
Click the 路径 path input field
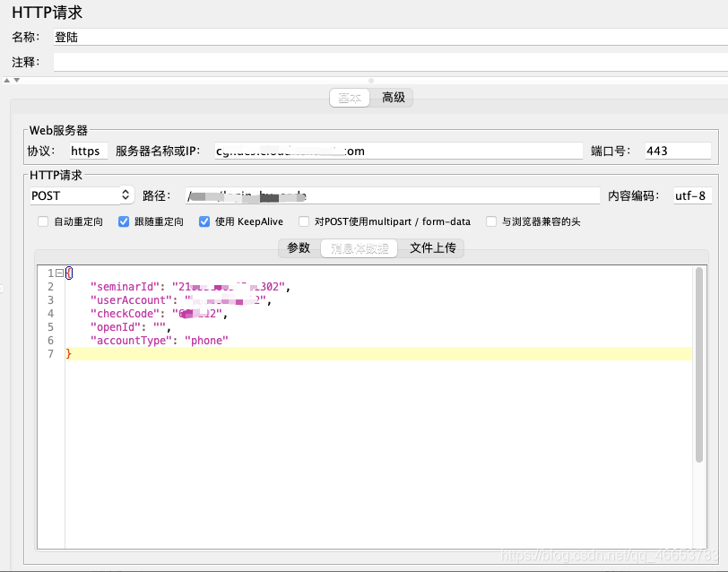click(x=393, y=195)
